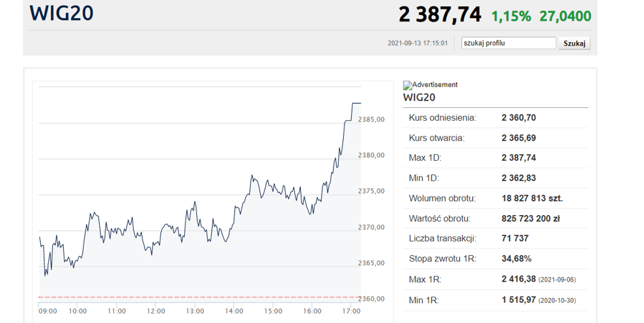Click the 'Liczba transakcji:' label
The height and width of the screenshot is (323, 644).
coord(442,238)
